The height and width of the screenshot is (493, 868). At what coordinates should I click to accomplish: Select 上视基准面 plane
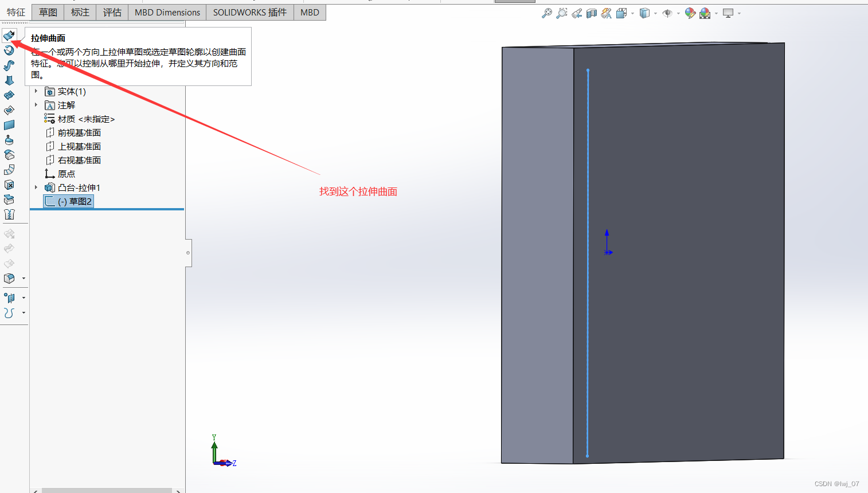(x=73, y=146)
